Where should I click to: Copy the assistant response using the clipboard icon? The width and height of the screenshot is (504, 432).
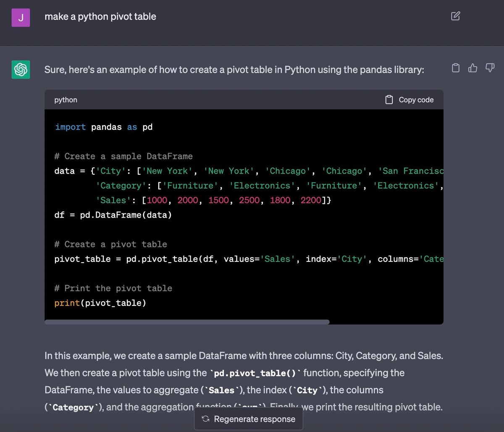(x=456, y=68)
